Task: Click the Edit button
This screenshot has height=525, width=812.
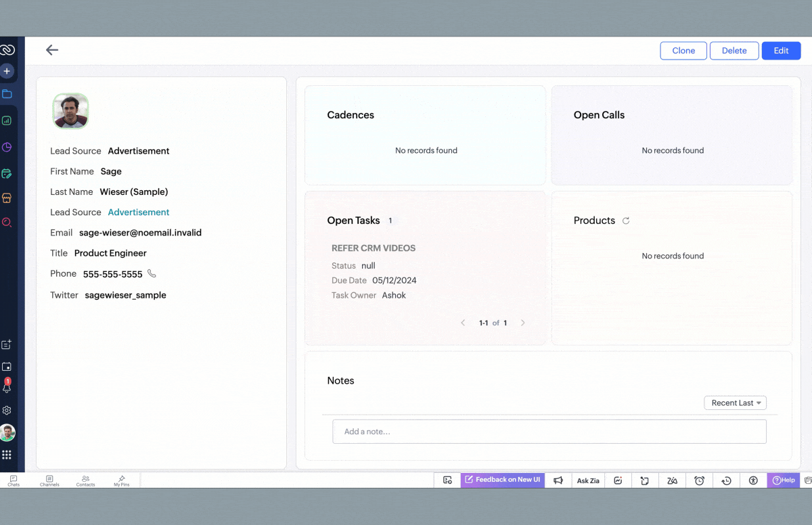Action: pos(781,51)
